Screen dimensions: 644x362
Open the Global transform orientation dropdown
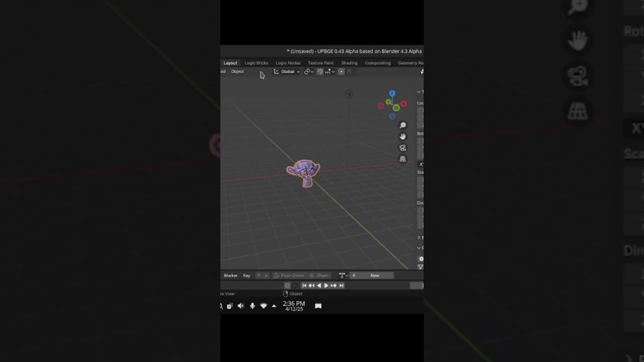click(287, 71)
